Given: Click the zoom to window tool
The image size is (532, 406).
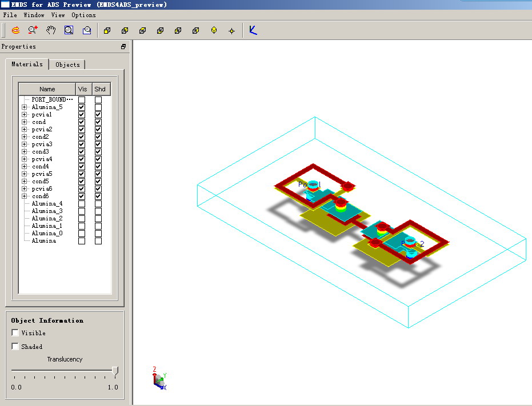Looking at the screenshot, I should (69, 30).
